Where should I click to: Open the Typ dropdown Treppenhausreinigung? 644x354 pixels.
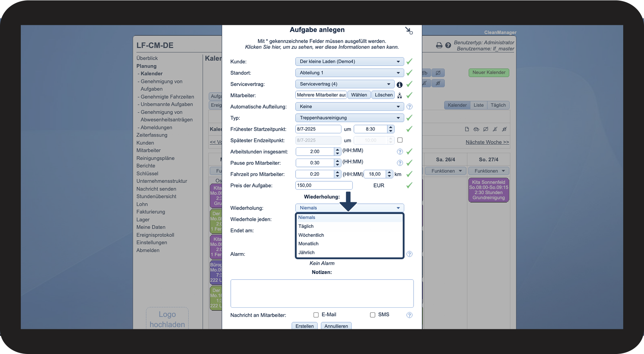[350, 118]
